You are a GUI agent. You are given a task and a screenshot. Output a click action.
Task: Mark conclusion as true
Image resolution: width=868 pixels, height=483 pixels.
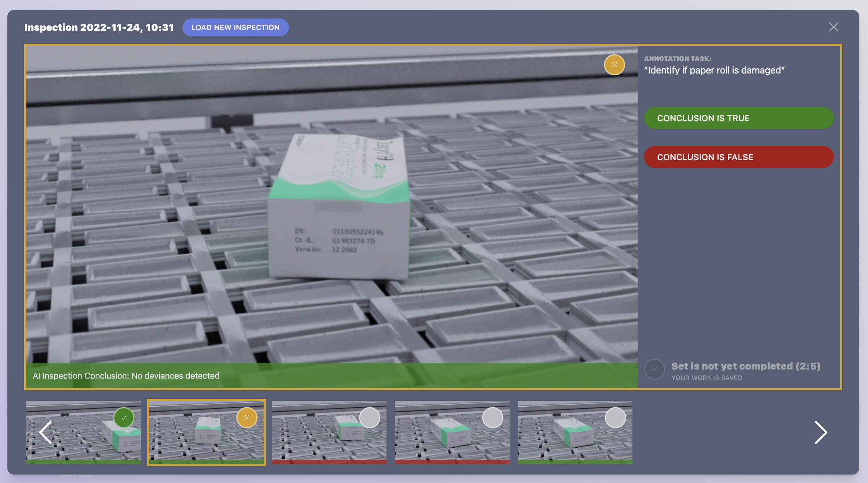point(739,118)
